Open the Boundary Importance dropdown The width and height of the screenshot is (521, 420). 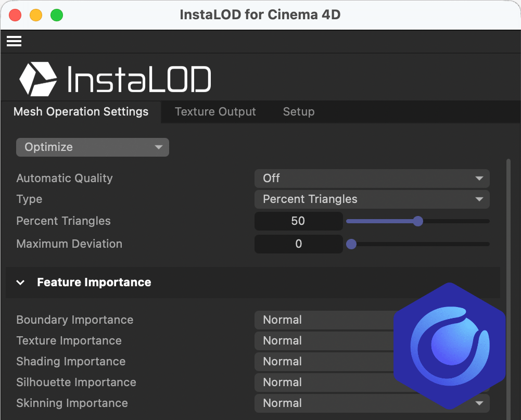324,320
